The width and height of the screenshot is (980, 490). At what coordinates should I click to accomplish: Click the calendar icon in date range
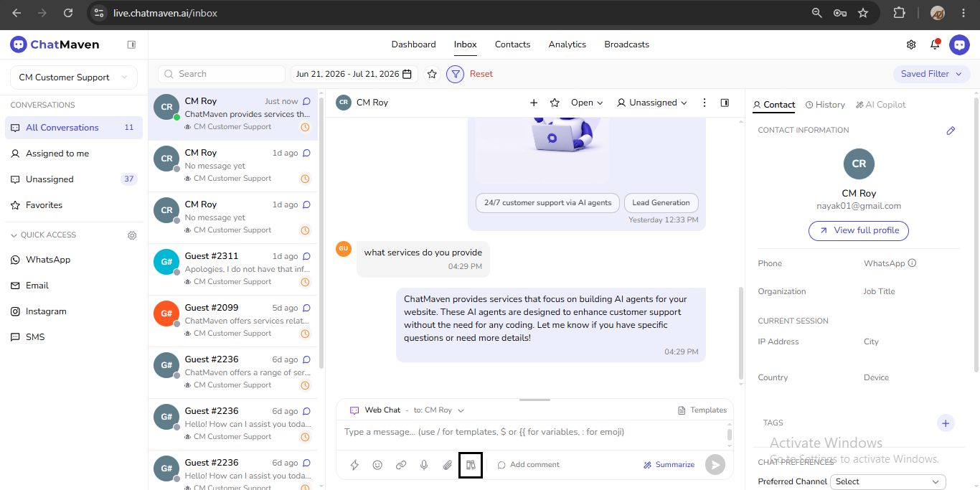coord(407,74)
